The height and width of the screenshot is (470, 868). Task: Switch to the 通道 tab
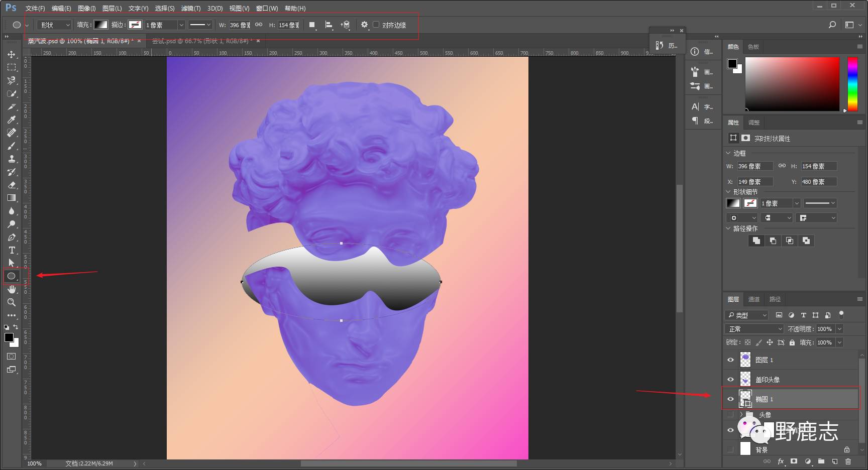pyautogui.click(x=753, y=299)
